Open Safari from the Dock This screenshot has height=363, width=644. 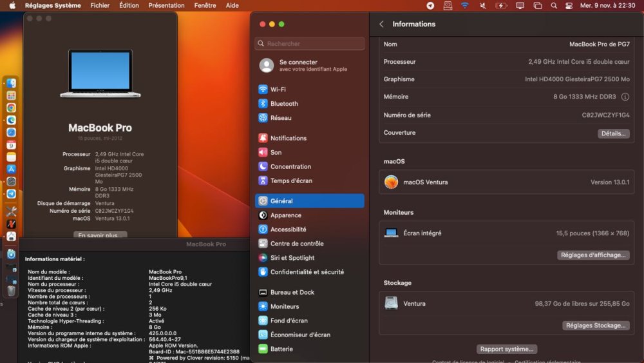(11, 132)
